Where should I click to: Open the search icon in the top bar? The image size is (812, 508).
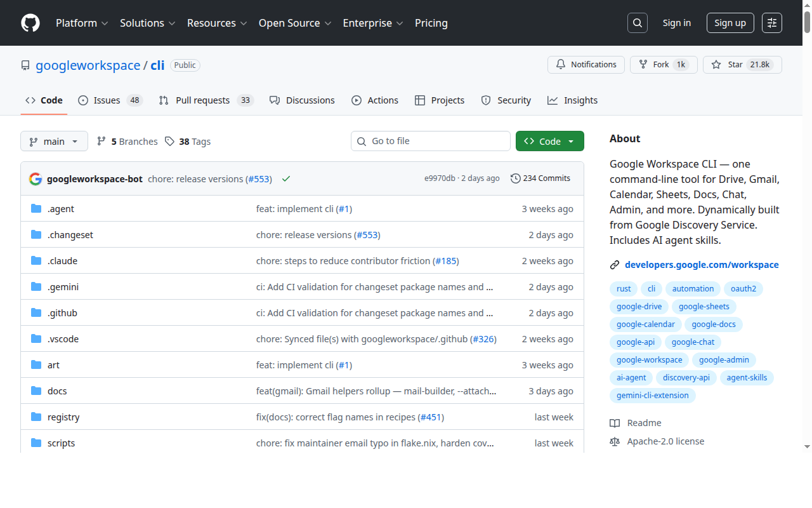point(638,23)
